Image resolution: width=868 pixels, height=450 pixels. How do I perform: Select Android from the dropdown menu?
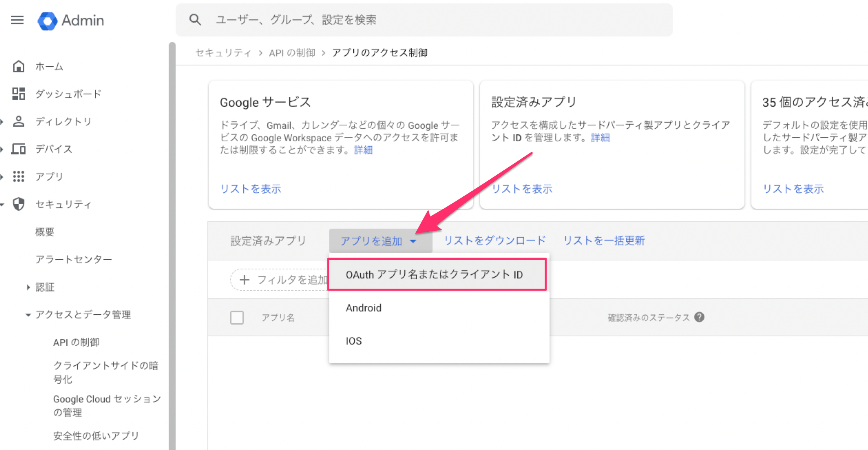(x=439, y=308)
